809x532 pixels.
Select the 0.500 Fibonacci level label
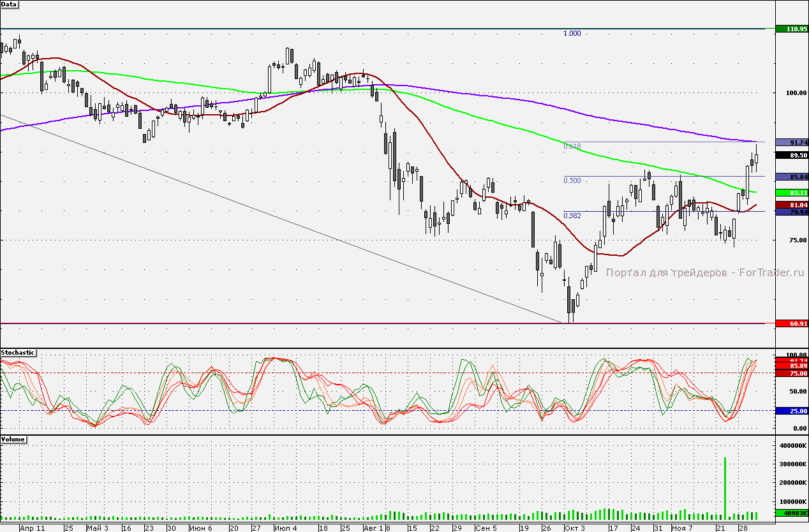pyautogui.click(x=572, y=181)
